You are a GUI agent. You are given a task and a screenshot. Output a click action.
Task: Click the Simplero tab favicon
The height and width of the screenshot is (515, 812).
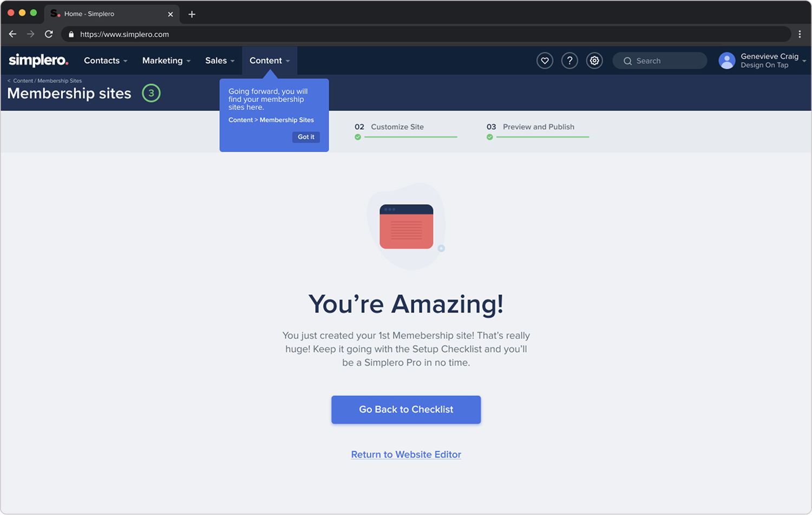click(55, 14)
